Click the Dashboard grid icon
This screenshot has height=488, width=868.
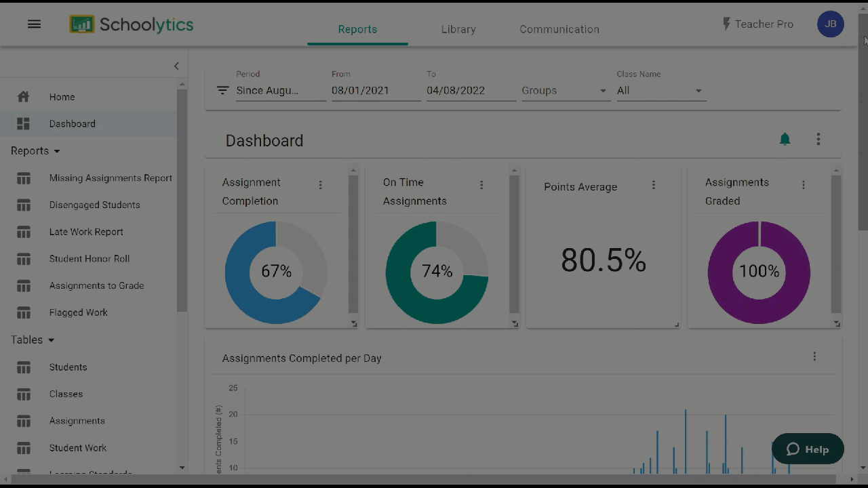[x=24, y=124]
